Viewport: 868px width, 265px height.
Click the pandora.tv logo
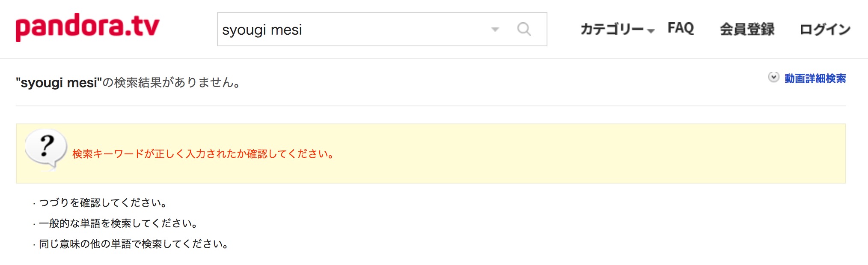[87, 27]
